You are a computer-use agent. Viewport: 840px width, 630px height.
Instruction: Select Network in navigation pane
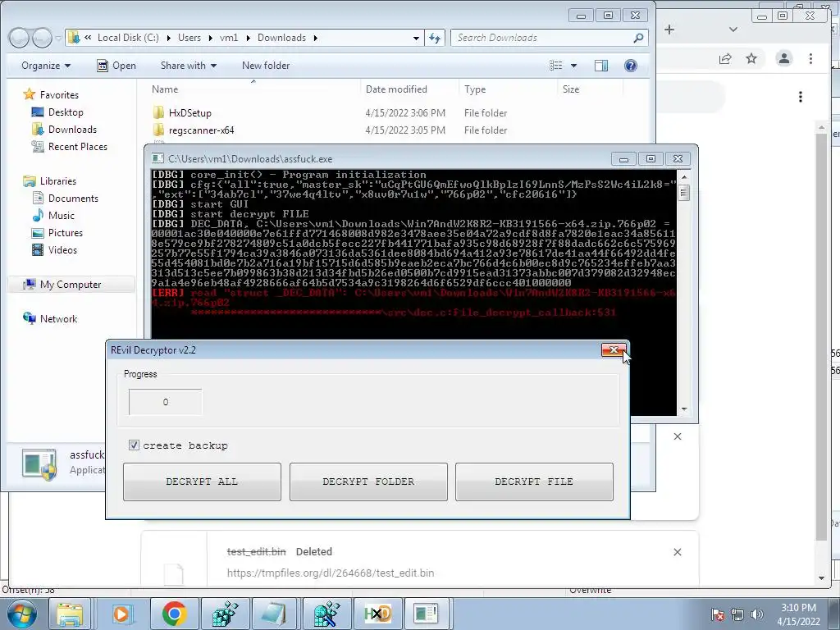point(58,319)
